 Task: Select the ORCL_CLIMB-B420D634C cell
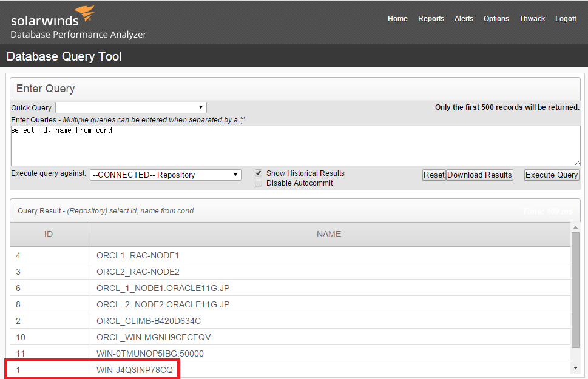[330, 321]
